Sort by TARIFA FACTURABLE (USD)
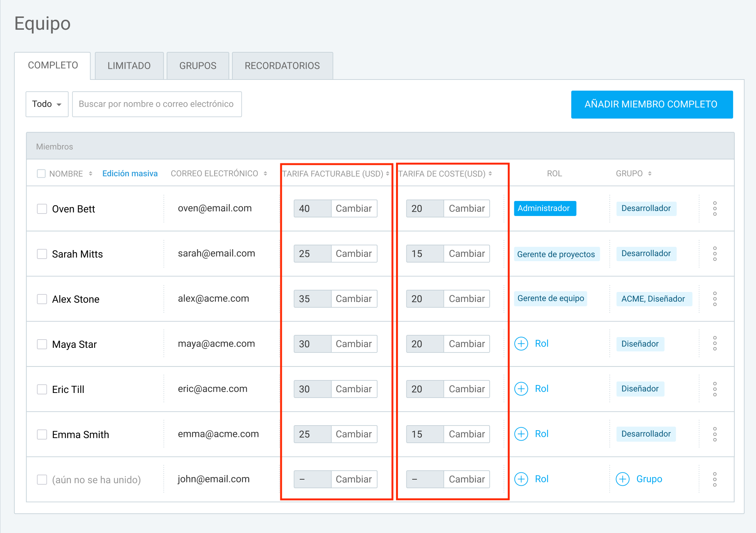 click(388, 174)
